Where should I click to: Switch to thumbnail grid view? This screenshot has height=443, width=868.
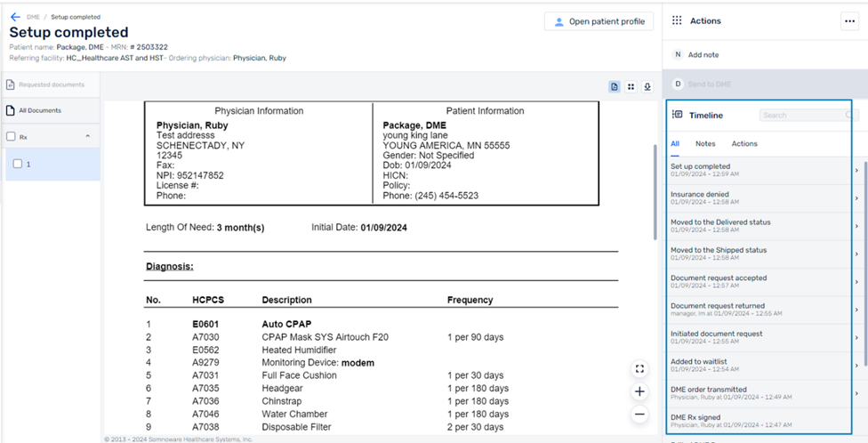[631, 87]
